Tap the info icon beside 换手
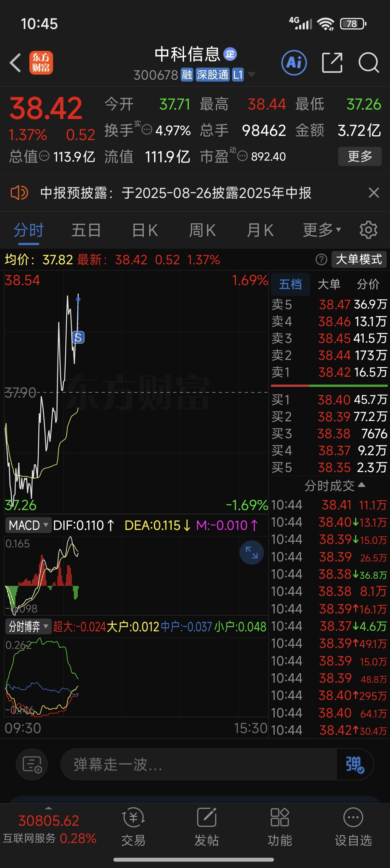Image resolution: width=390 pixels, height=868 pixels. tap(147, 129)
